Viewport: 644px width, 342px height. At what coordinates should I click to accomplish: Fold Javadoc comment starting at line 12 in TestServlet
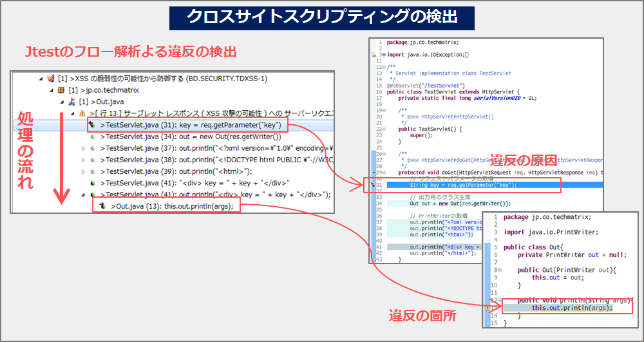[384, 67]
